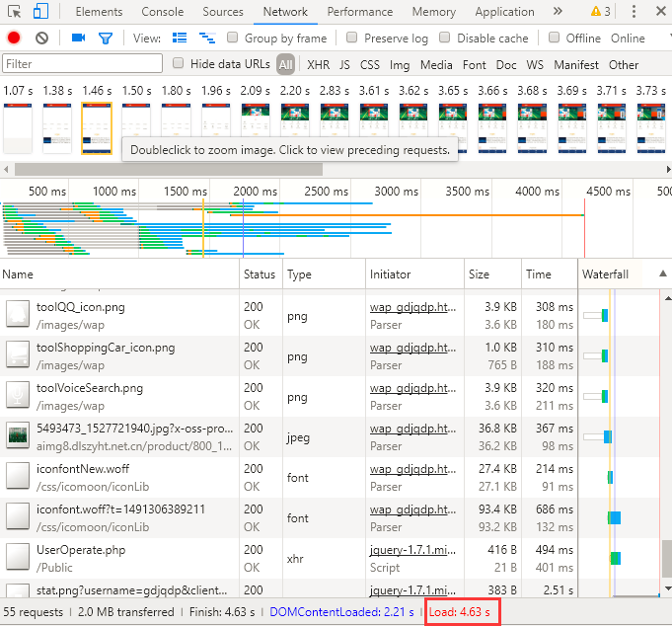
Task: Filter requests by CSS
Action: click(370, 65)
